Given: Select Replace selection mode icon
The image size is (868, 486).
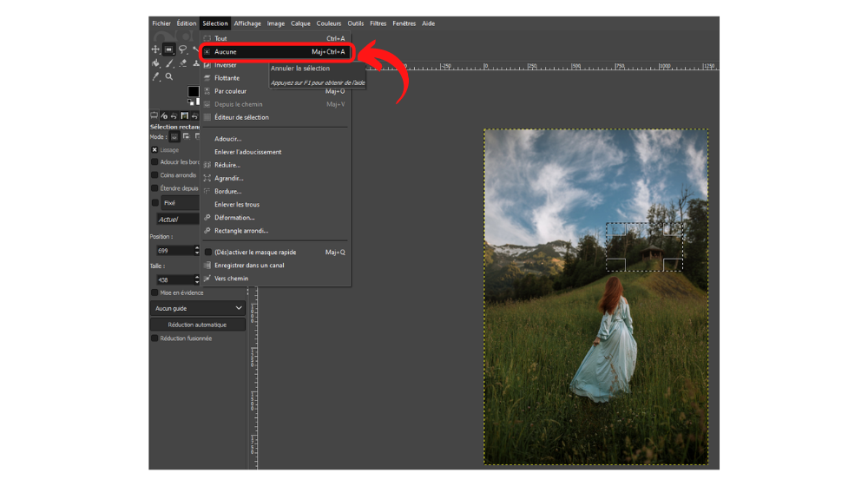Looking at the screenshot, I should 174,137.
